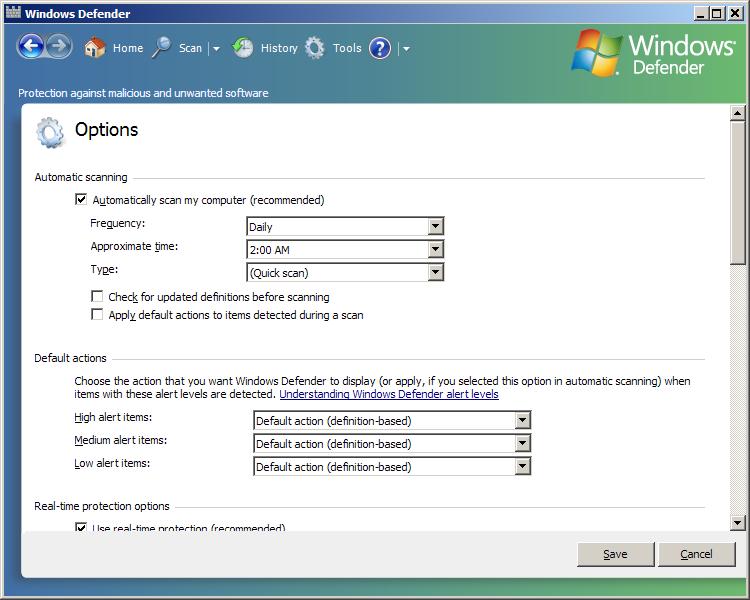Expand the Scan options dropdown arrow

tap(216, 48)
